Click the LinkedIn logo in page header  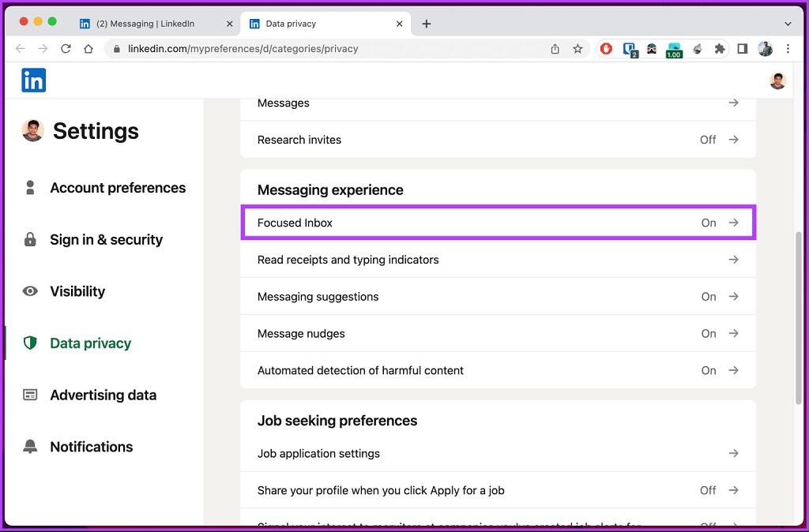pos(33,81)
